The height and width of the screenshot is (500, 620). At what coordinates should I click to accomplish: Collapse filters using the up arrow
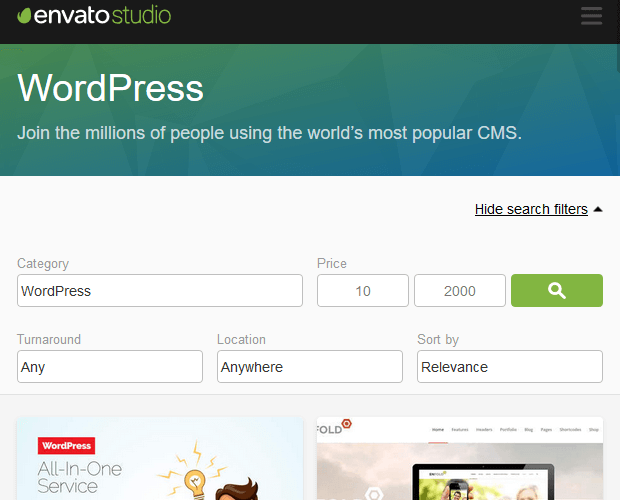point(598,209)
